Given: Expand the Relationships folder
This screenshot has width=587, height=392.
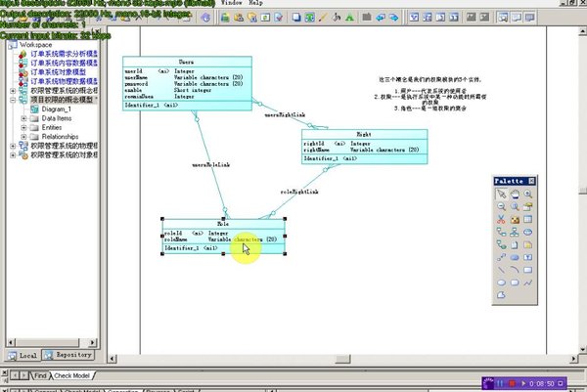Looking at the screenshot, I should click(23, 137).
